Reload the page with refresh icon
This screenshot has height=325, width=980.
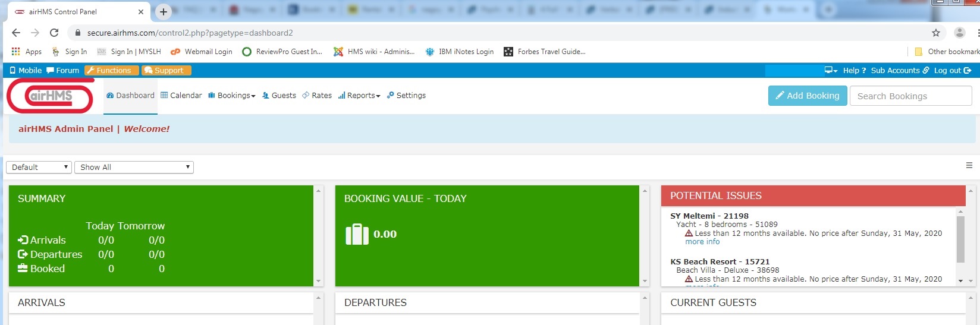(x=54, y=33)
